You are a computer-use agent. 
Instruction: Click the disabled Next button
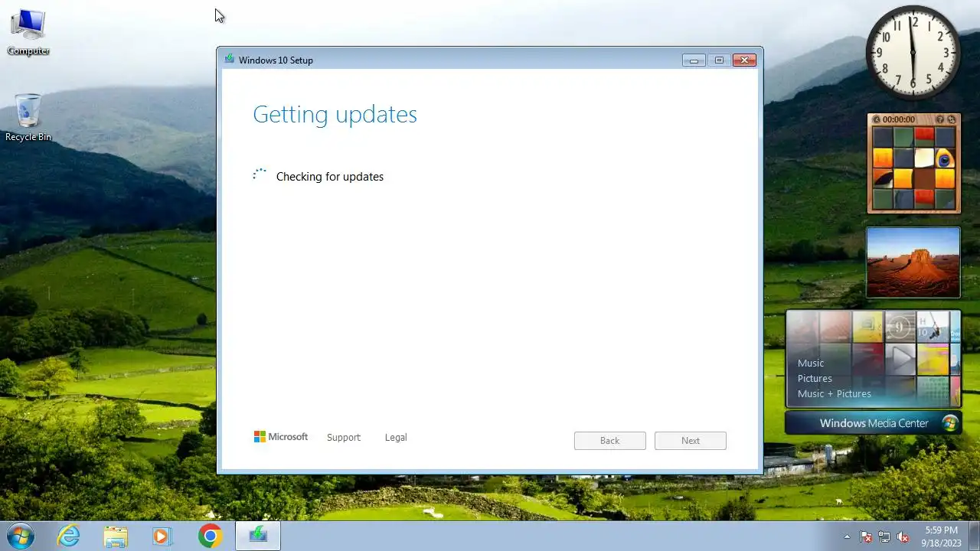[x=691, y=440]
